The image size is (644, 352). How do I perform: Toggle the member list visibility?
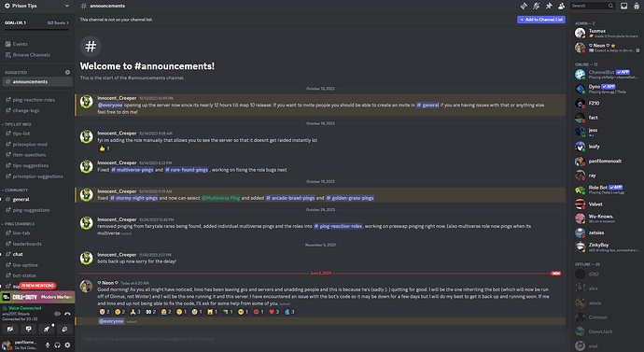coord(561,6)
